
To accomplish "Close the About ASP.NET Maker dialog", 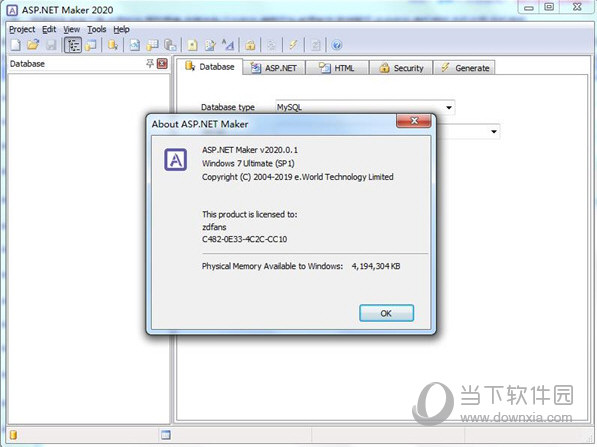I will tap(414, 121).
